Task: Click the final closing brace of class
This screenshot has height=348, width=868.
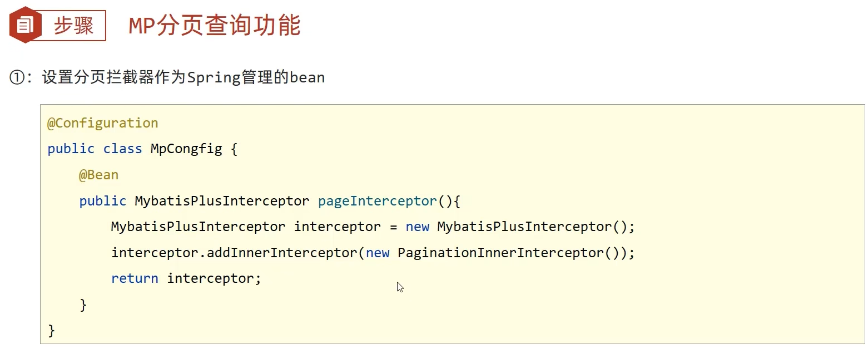Action: coord(52,331)
